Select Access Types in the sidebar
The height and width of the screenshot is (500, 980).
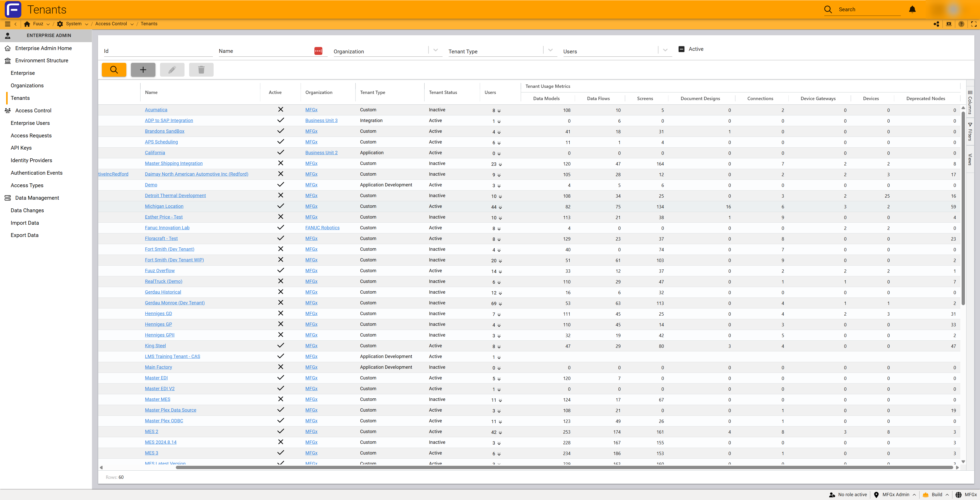pos(27,185)
